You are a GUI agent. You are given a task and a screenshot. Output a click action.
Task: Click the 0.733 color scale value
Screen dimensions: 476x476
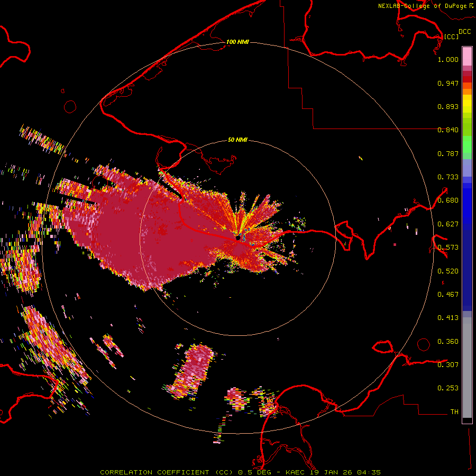pyautogui.click(x=448, y=177)
